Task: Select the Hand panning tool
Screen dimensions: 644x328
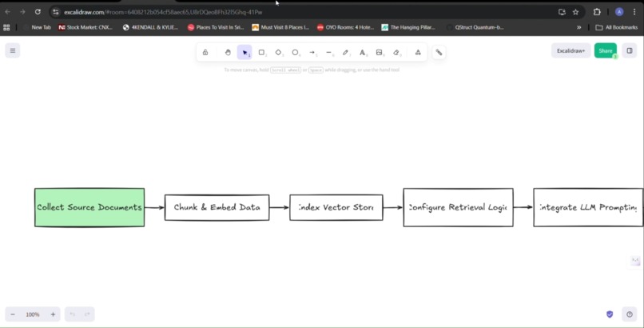Action: tap(228, 52)
